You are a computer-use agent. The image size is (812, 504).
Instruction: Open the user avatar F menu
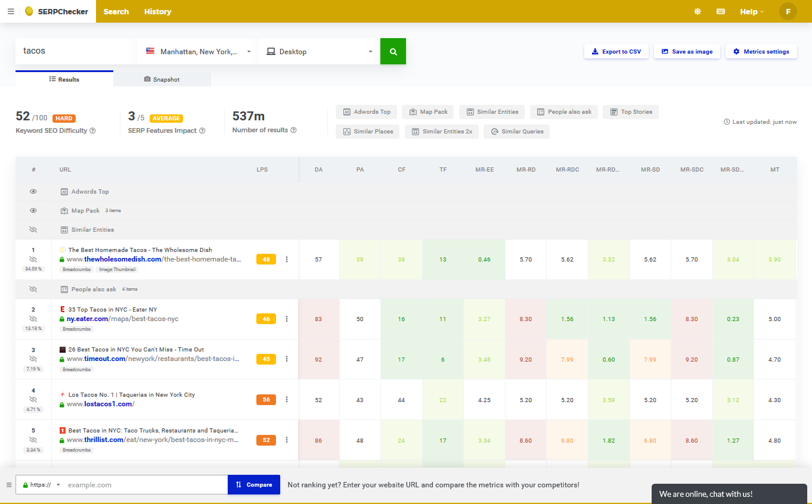point(788,11)
